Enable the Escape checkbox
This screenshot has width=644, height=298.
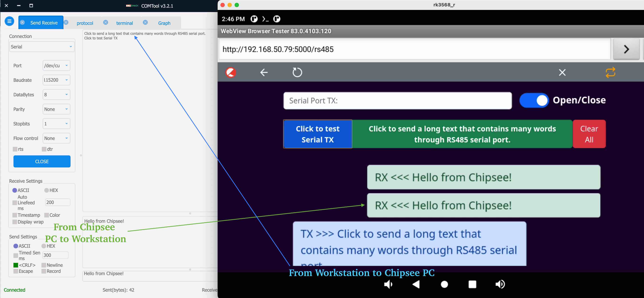pyautogui.click(x=16, y=271)
